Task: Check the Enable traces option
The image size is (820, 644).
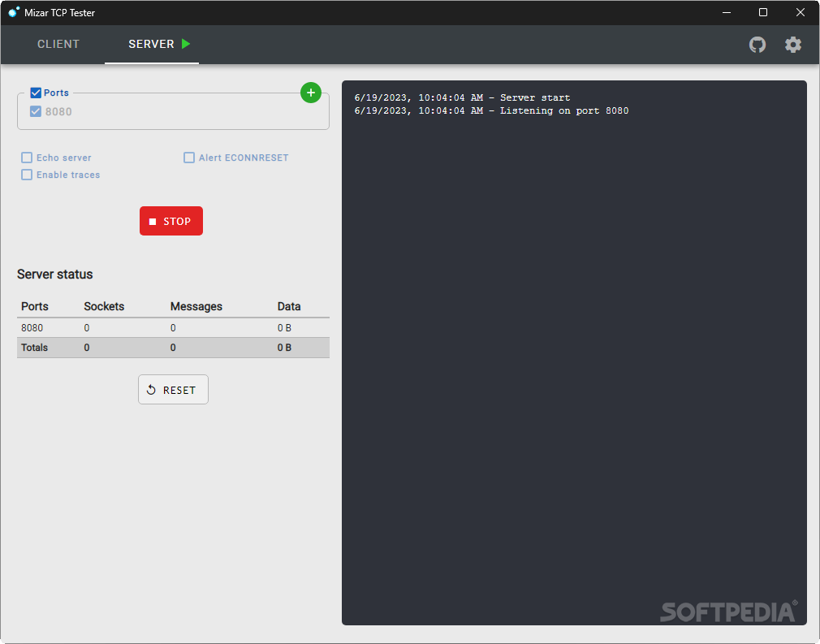Action: point(27,175)
